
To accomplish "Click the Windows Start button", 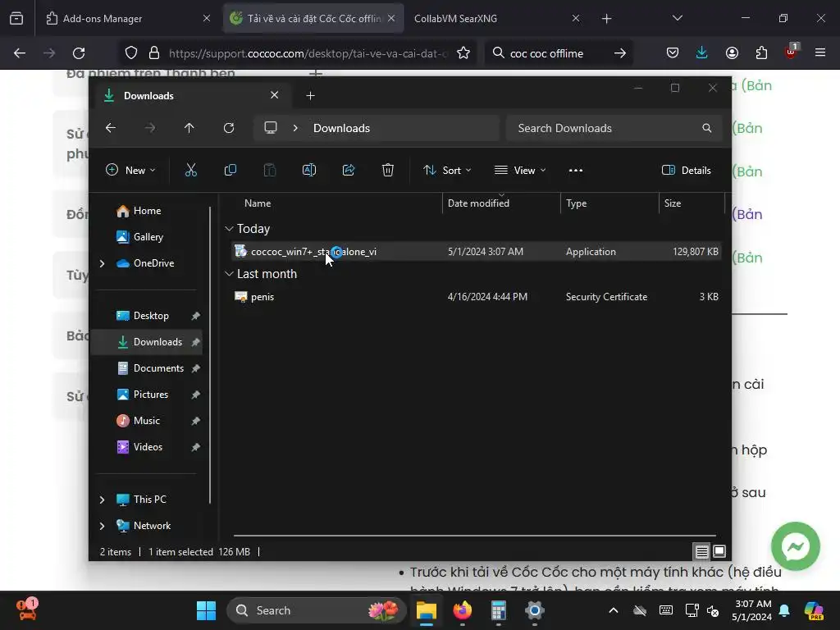I will tap(206, 610).
